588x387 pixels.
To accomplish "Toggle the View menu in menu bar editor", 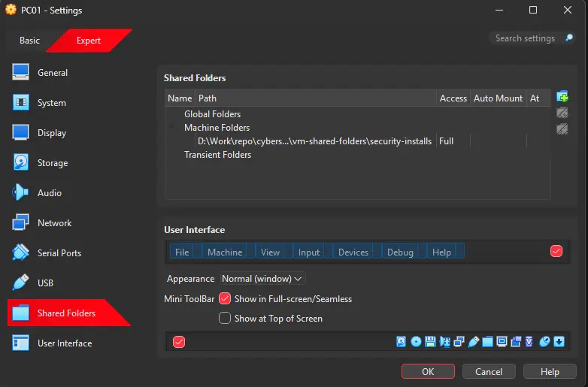I will 271,252.
